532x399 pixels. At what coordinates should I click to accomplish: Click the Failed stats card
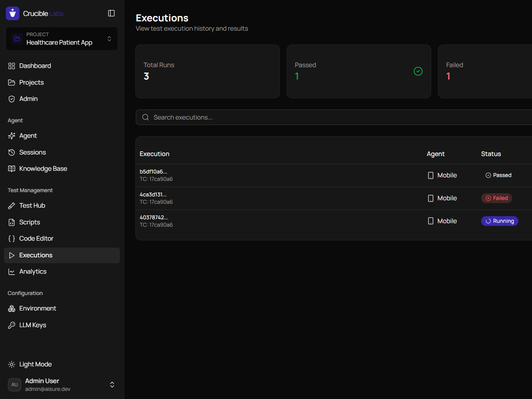pos(485,71)
